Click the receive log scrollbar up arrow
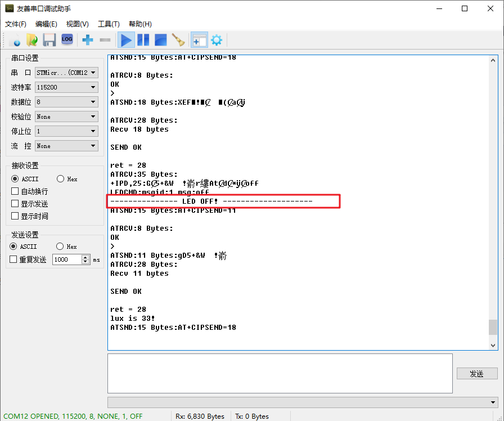Viewport: 504px width, 421px height. (493, 60)
